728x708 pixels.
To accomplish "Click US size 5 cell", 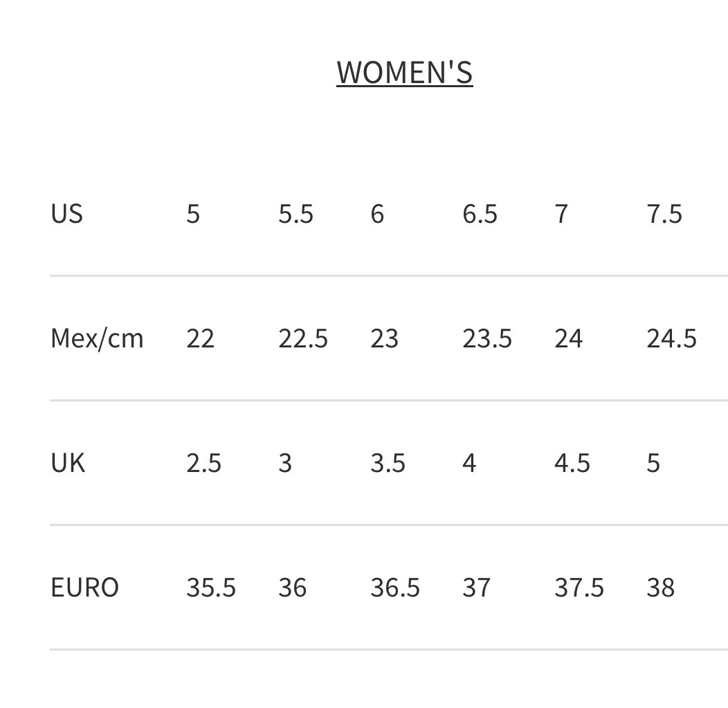I will click(193, 214).
